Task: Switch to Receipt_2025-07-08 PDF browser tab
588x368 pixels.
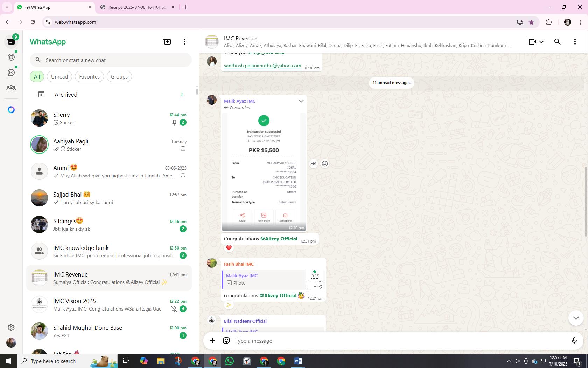Action: pyautogui.click(x=137, y=7)
